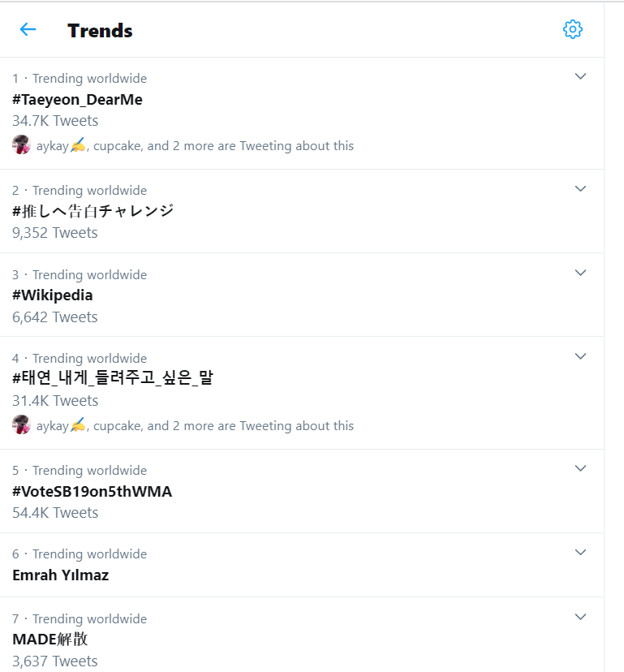Viewport: 624px width, 672px height.
Task: Select the Emrah Yılmaz trending topic
Action: coord(60,575)
